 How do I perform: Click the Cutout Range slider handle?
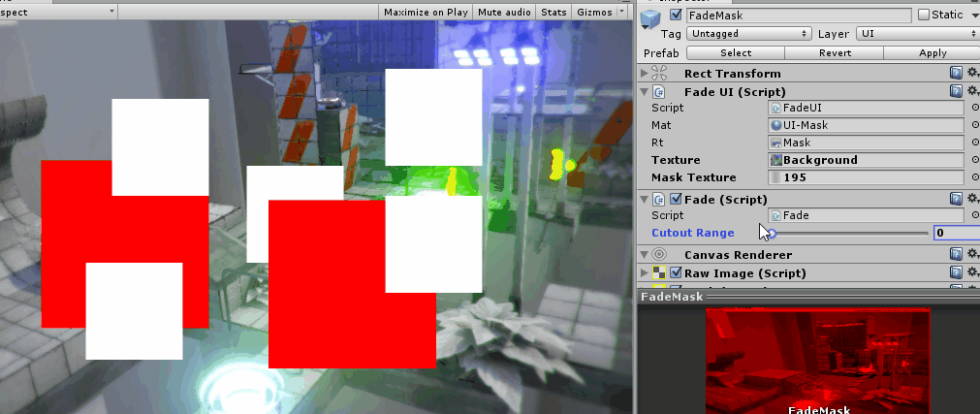[773, 234]
